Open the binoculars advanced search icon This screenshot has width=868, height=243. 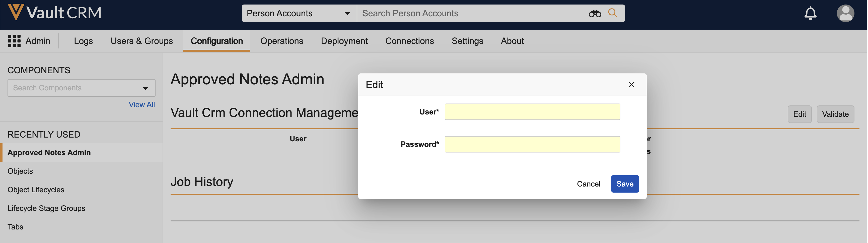point(594,14)
